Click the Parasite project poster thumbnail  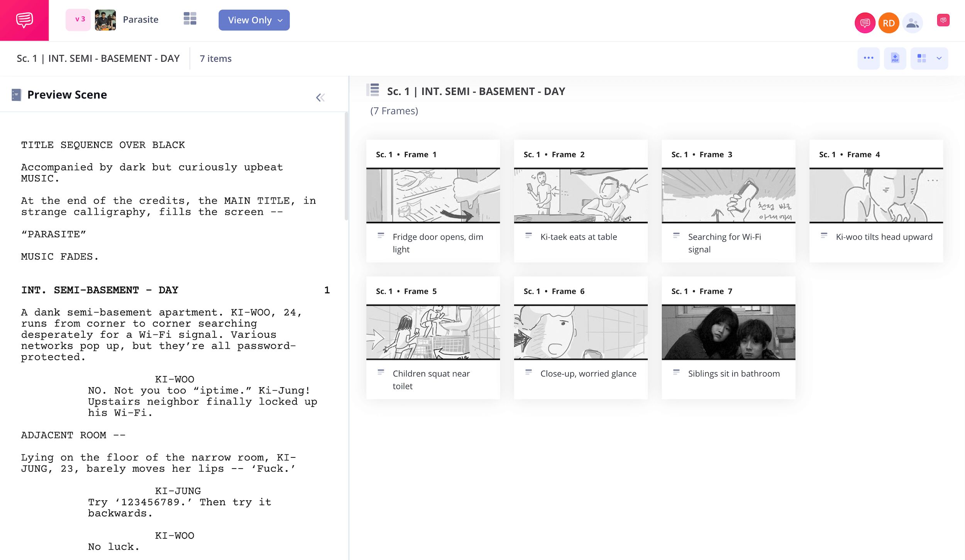[105, 20]
